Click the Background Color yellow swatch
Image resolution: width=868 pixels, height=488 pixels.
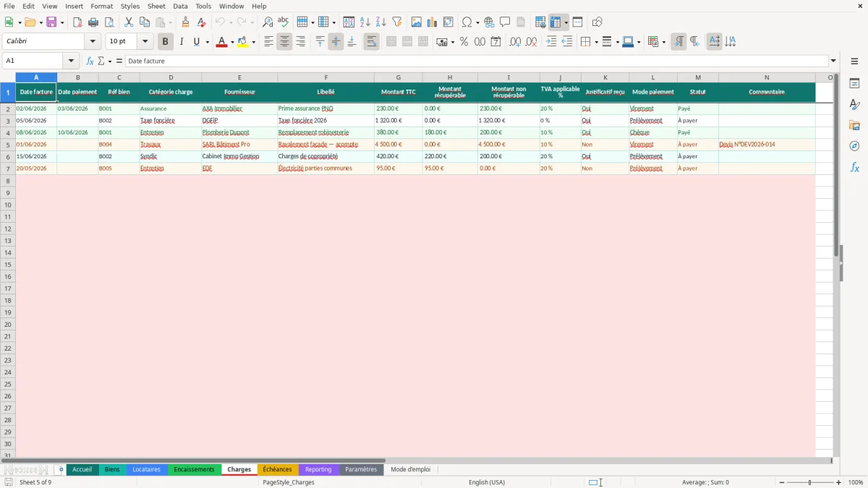(x=244, y=42)
